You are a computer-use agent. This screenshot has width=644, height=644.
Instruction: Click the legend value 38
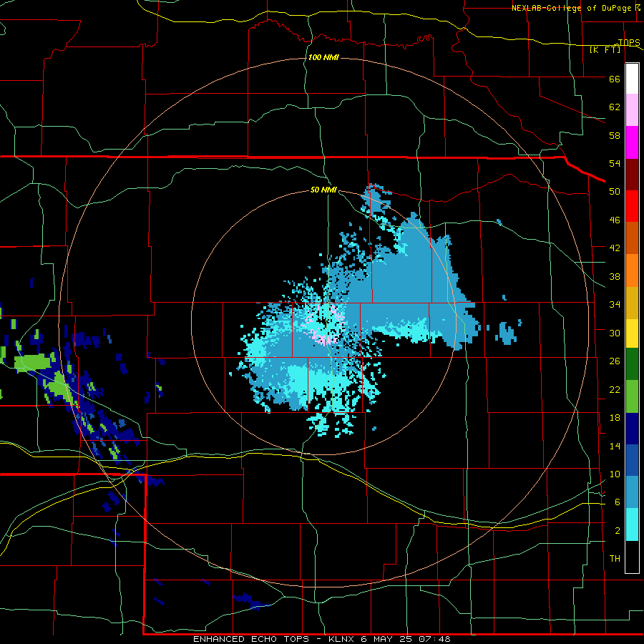click(615, 276)
